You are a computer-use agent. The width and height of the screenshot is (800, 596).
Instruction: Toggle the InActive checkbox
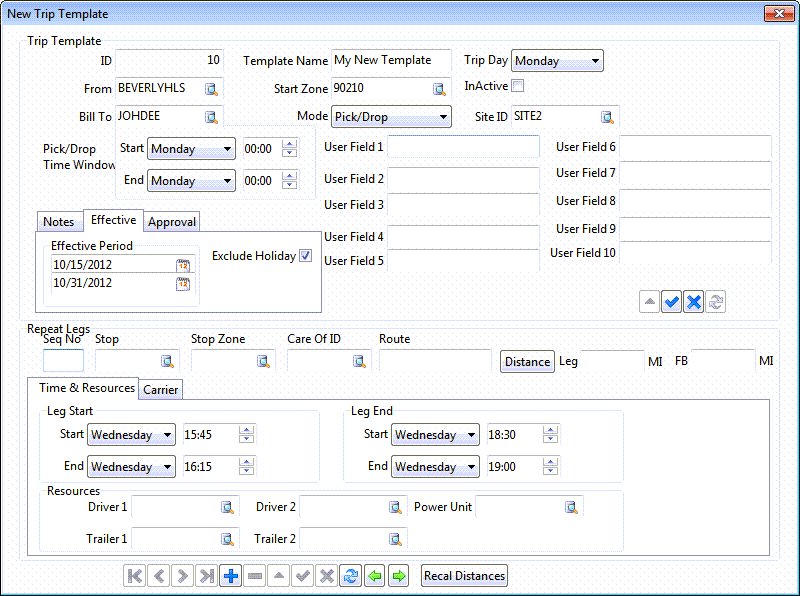tap(518, 86)
